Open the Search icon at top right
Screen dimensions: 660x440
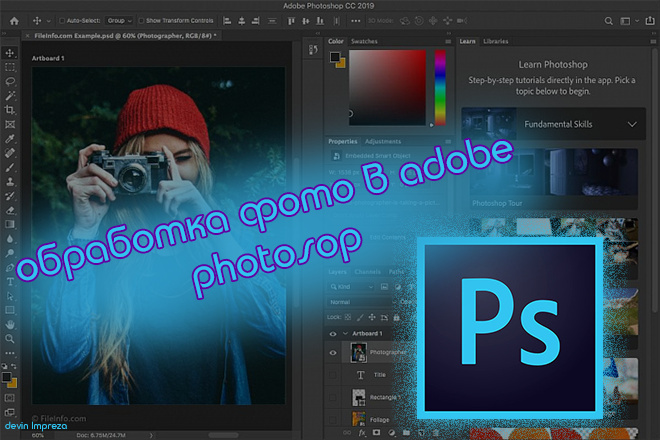point(609,21)
